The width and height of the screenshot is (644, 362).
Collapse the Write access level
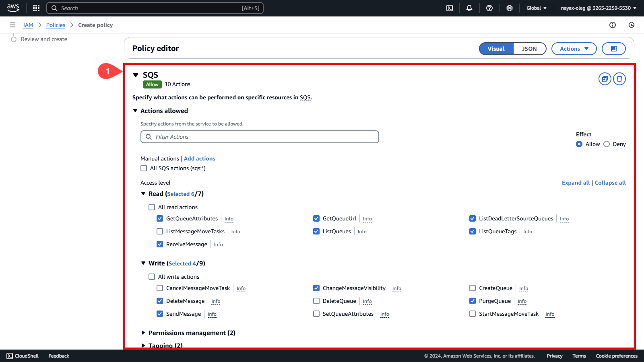143,263
